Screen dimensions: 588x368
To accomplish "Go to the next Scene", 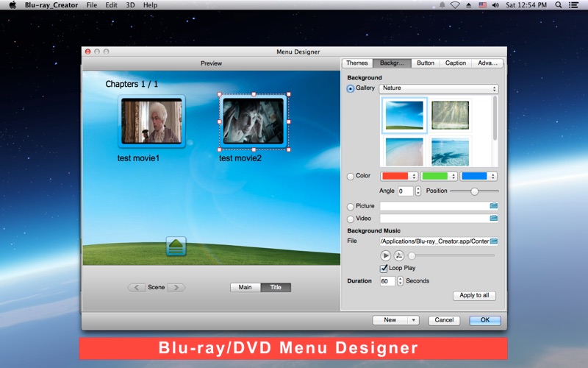I will (176, 288).
